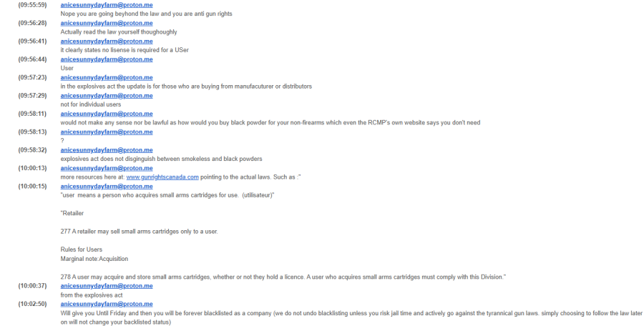Viewport: 644px width, 326px height.
Task: Select the 'from the explosives act' message
Action: click(x=92, y=295)
